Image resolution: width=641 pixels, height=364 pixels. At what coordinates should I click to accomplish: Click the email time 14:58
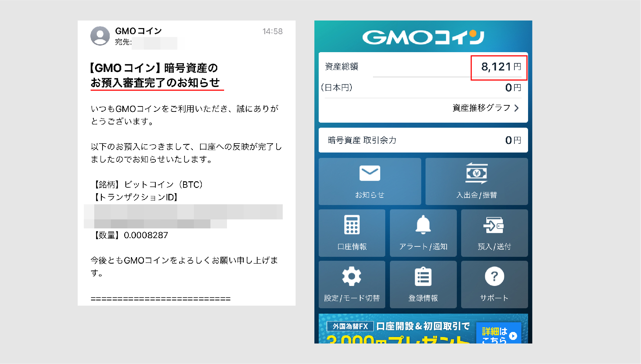tap(273, 32)
